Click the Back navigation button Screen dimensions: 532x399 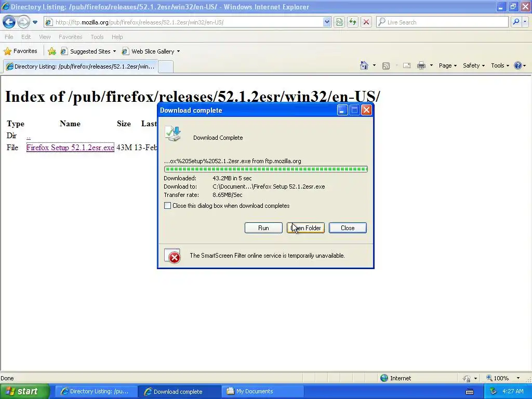click(x=9, y=22)
